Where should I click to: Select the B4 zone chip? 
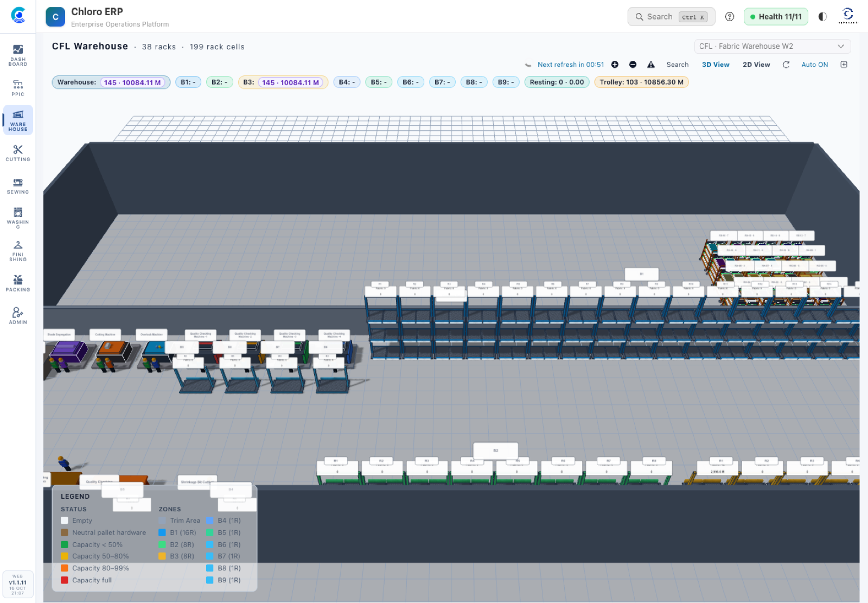click(347, 82)
